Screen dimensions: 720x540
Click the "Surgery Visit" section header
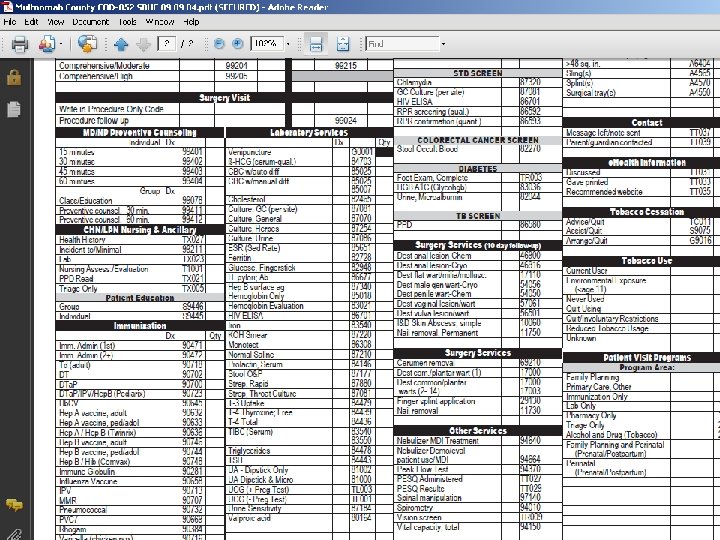click(225, 98)
